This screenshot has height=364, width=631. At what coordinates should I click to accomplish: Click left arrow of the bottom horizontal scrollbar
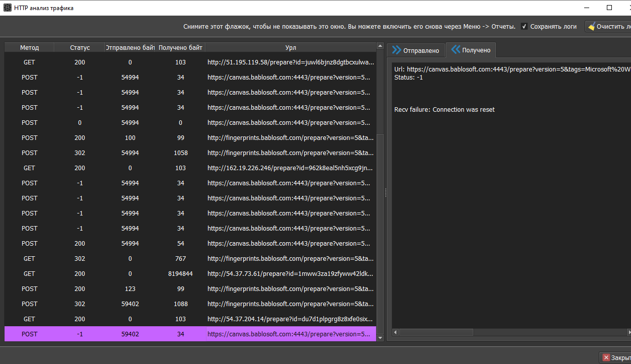(x=395, y=332)
